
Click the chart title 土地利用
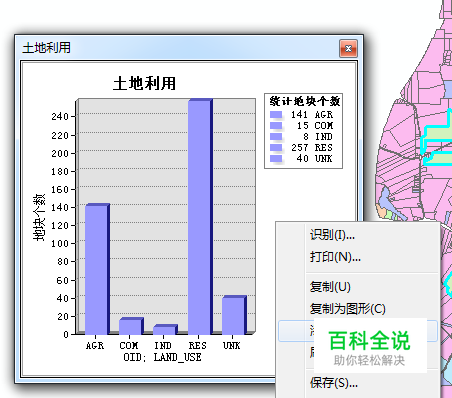144,83
